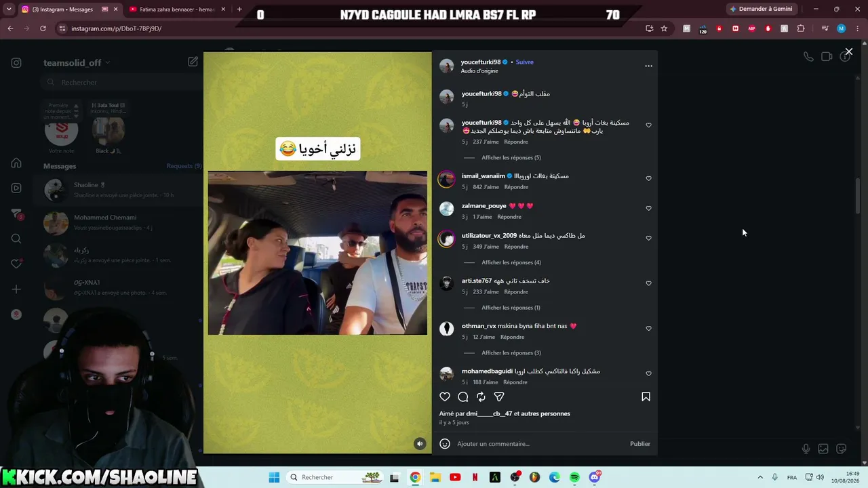Show the 3 replies under othman_rvx's comment
The height and width of the screenshot is (488, 868).
click(511, 353)
